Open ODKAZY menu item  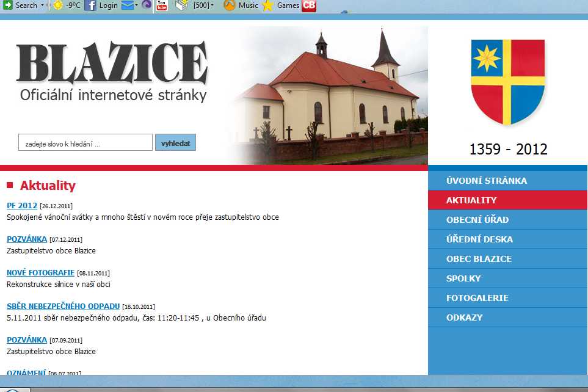(508, 317)
